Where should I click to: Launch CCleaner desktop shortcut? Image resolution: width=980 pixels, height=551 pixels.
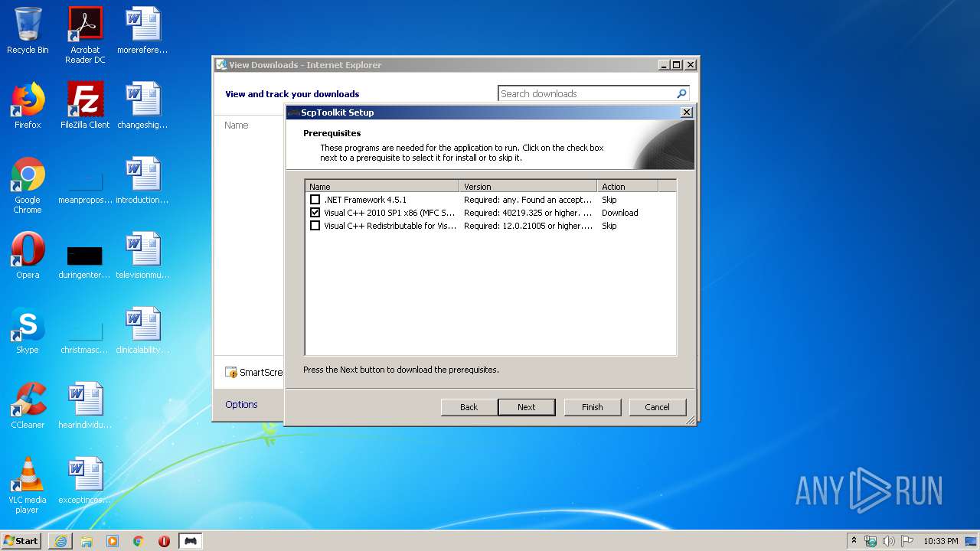point(28,406)
